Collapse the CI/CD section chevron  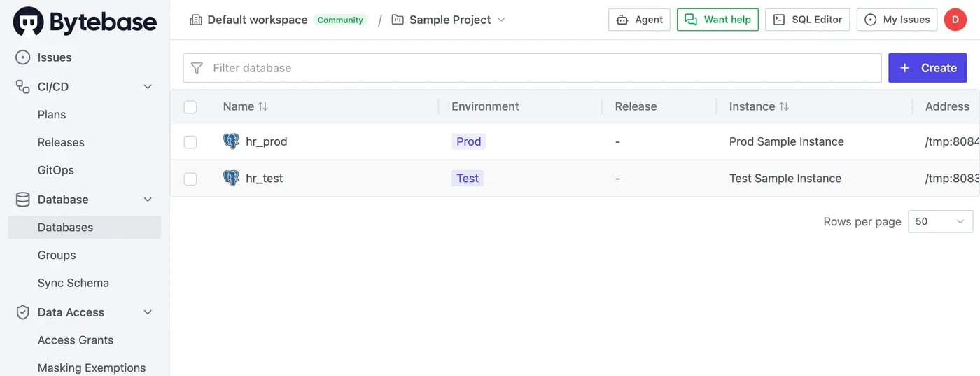click(148, 87)
